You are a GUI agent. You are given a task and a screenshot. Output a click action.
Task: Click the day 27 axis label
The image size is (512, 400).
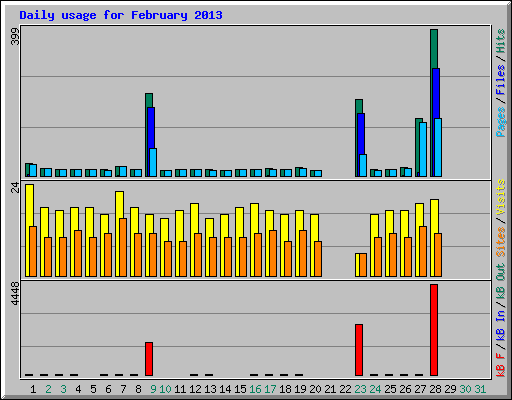pos(420,389)
